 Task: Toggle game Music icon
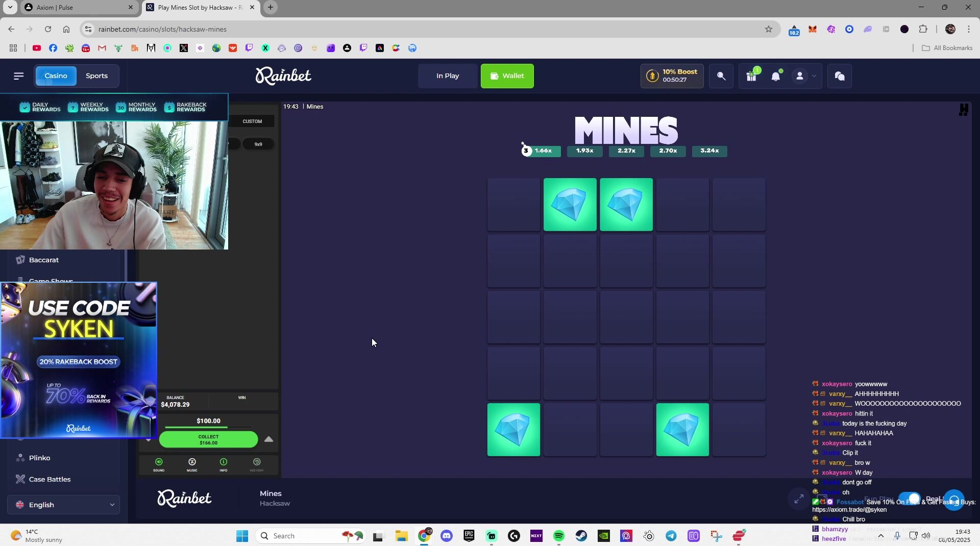point(192,464)
